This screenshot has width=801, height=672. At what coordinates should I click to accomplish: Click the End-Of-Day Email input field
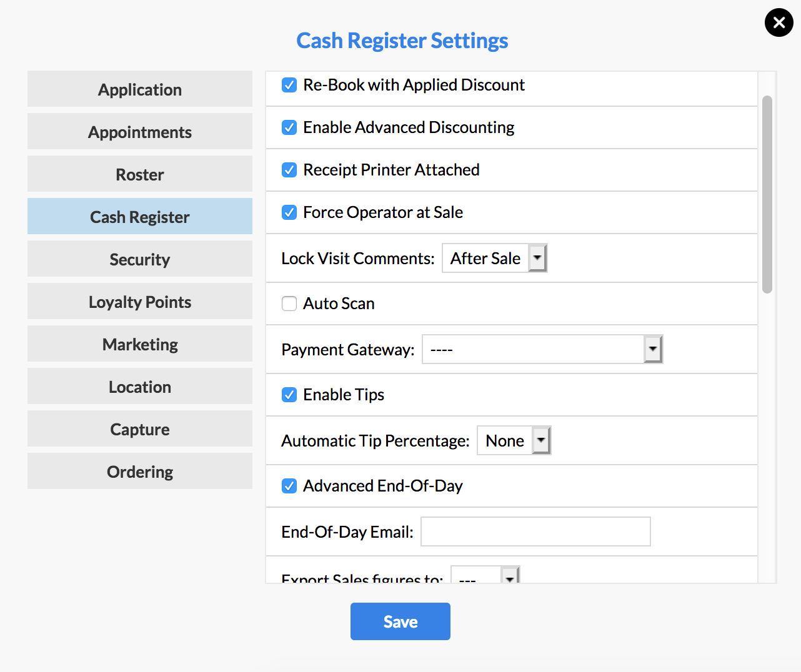(x=535, y=531)
